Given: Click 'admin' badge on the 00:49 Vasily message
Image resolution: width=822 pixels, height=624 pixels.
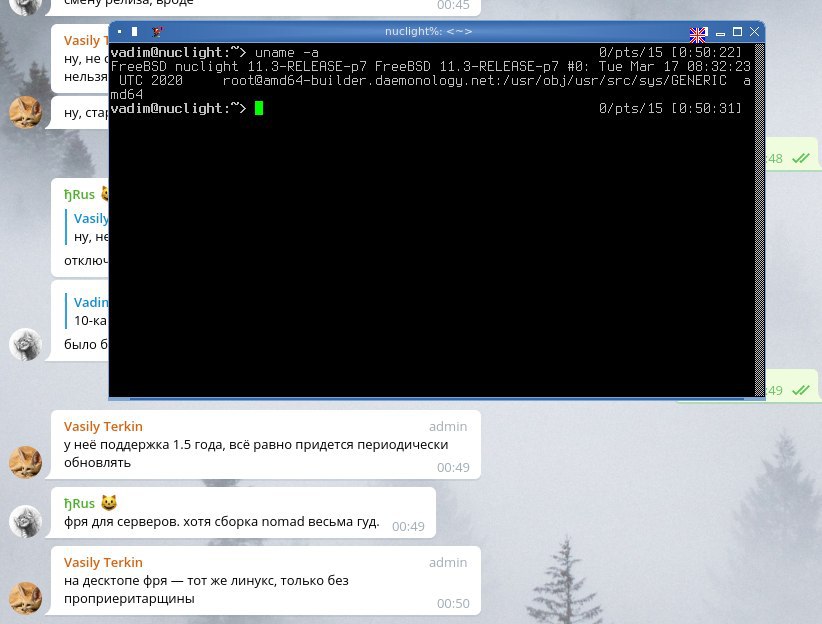Looking at the screenshot, I should click(448, 427).
